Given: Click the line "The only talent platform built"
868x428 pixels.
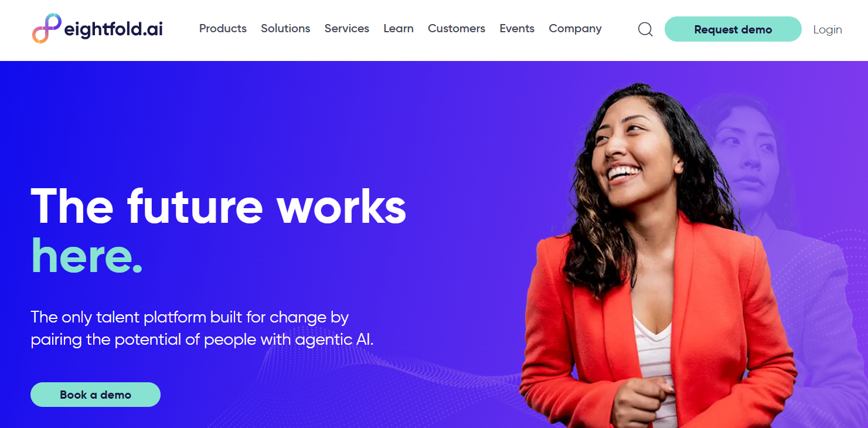Looking at the screenshot, I should click(190, 317).
